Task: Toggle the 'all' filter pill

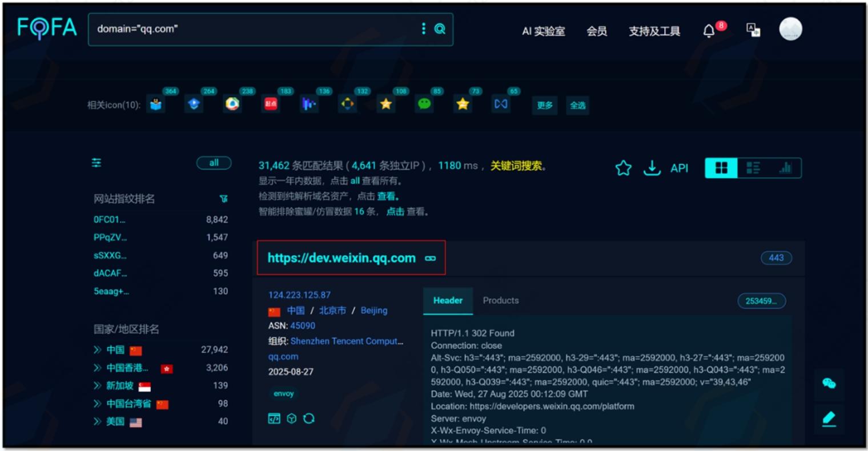Action: (x=214, y=163)
